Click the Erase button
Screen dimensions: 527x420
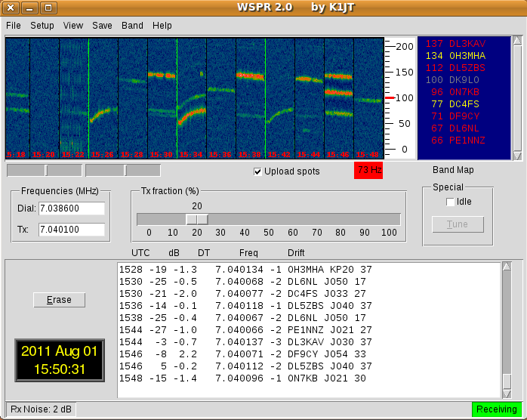[x=59, y=300]
